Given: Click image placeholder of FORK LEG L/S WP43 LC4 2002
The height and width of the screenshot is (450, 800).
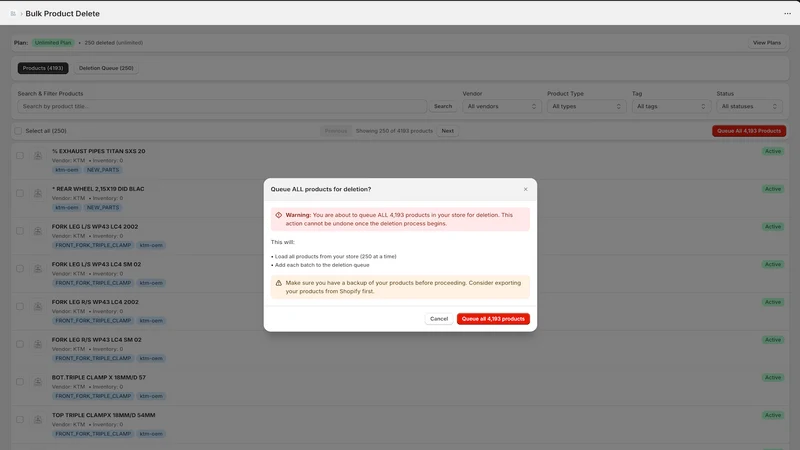Looking at the screenshot, I should (x=38, y=231).
